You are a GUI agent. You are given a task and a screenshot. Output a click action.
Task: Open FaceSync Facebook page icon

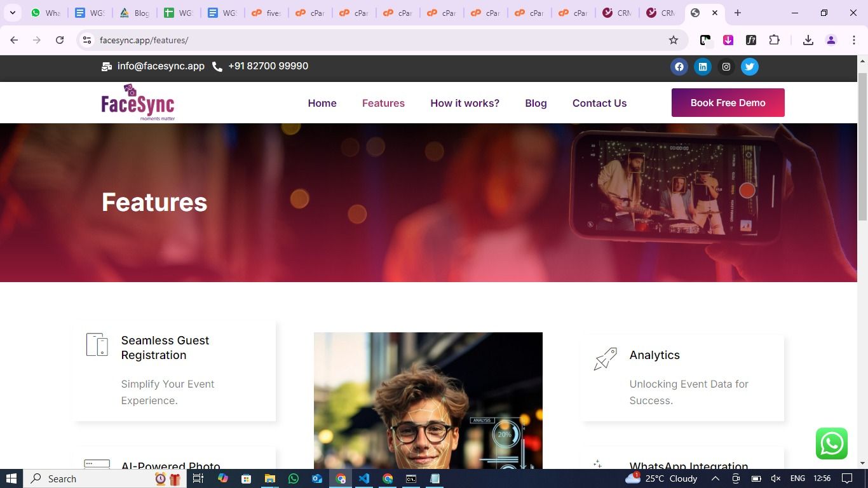click(x=679, y=67)
